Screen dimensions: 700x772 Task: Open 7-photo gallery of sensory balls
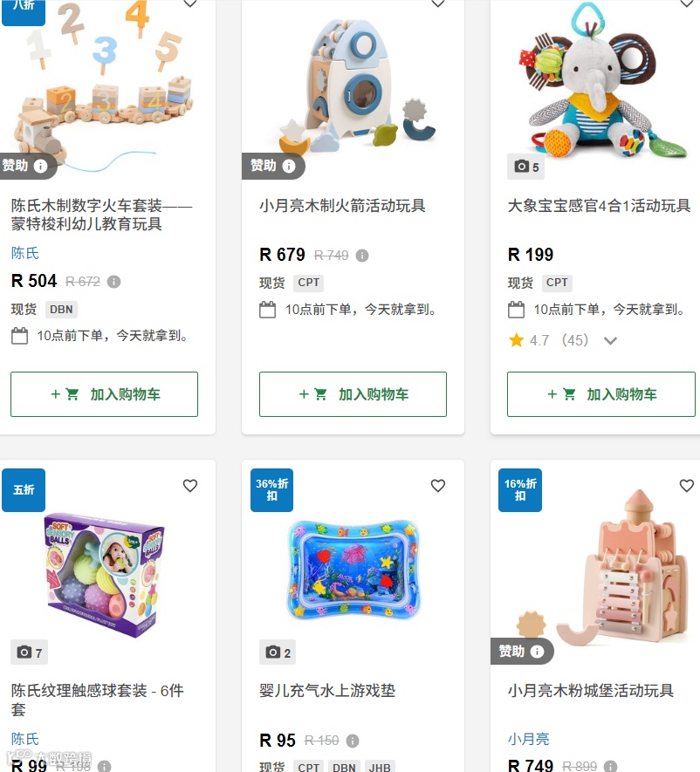coord(29,652)
